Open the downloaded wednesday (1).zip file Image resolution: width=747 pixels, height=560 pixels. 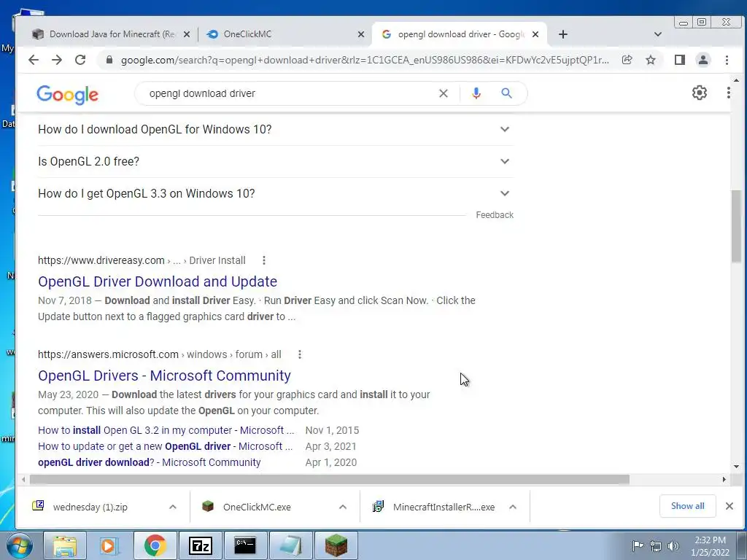[x=90, y=507]
